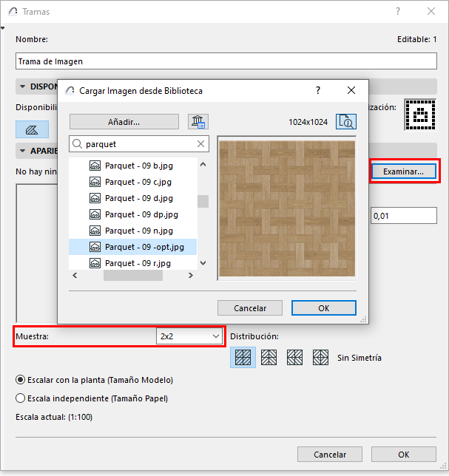Image resolution: width=449 pixels, height=476 pixels.
Task: Click the help question mark in Cargar Imagen dialog
Action: click(x=318, y=90)
